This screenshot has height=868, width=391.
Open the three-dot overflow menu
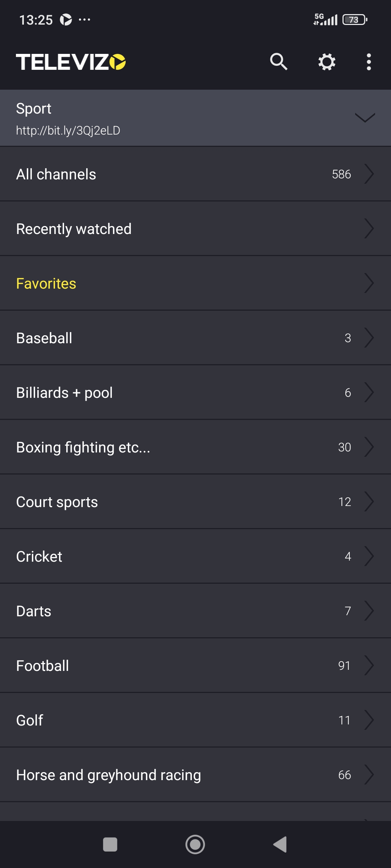369,62
